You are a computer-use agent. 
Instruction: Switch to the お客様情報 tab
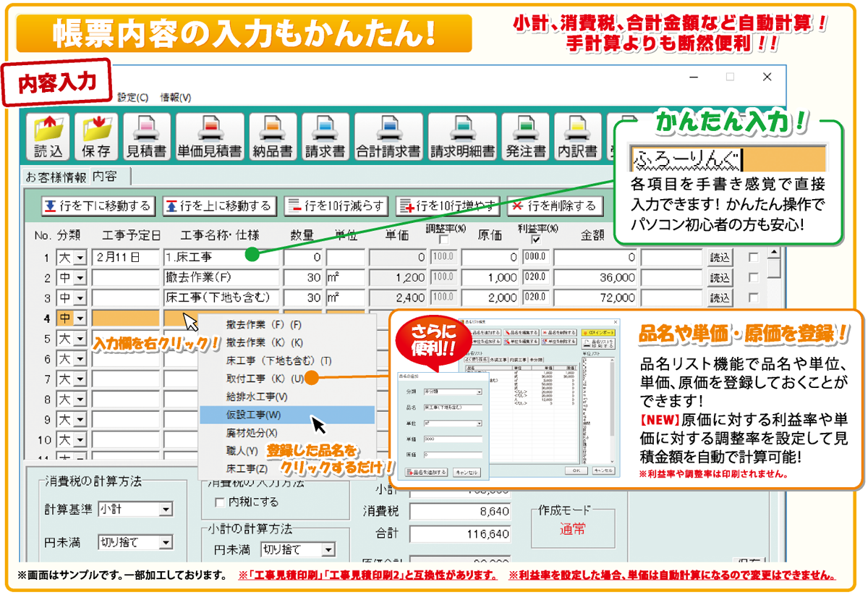(x=56, y=177)
